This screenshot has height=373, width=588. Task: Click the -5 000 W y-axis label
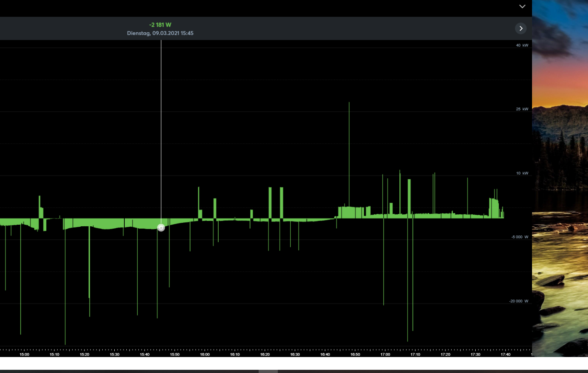(x=519, y=237)
